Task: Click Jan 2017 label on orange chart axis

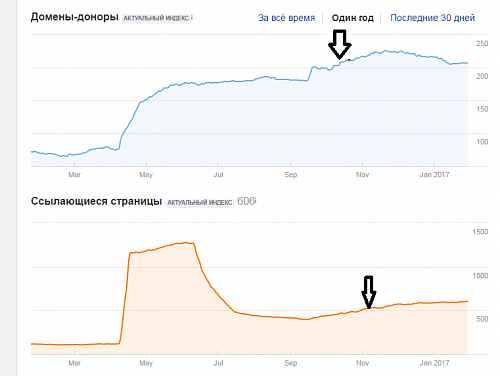Action: click(434, 363)
